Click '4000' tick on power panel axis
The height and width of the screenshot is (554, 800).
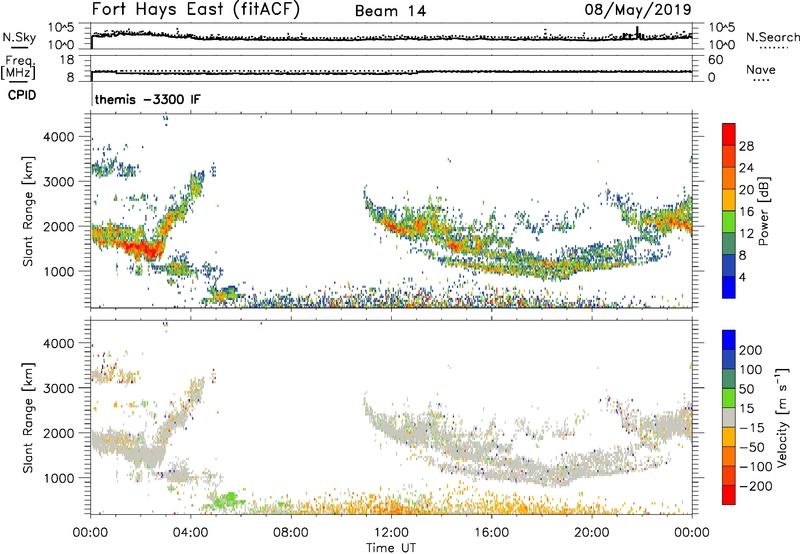tap(58, 137)
